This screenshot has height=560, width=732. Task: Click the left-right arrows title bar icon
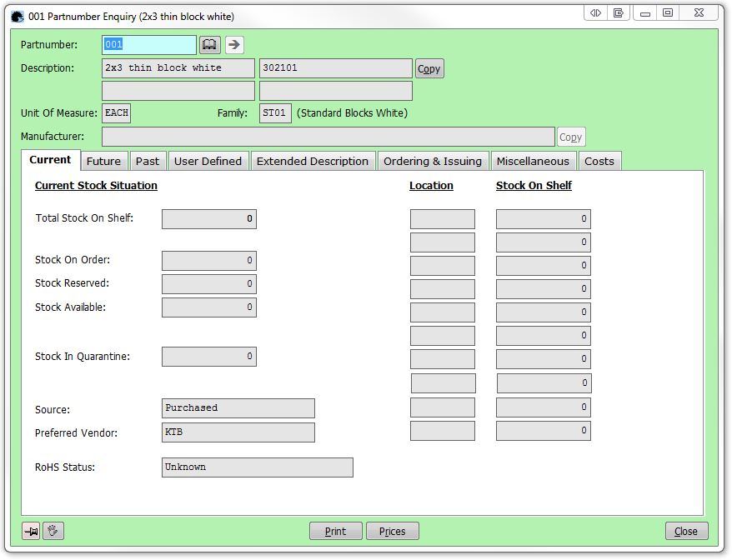pyautogui.click(x=595, y=13)
